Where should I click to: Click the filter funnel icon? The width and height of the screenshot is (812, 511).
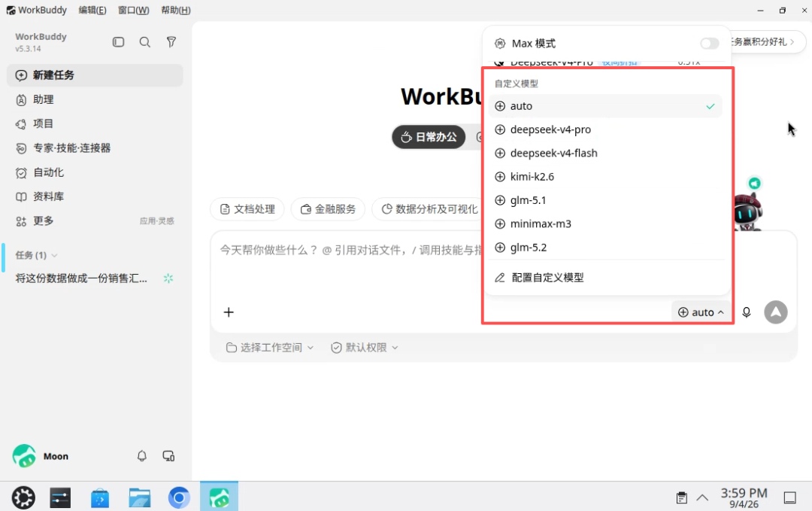[171, 42]
